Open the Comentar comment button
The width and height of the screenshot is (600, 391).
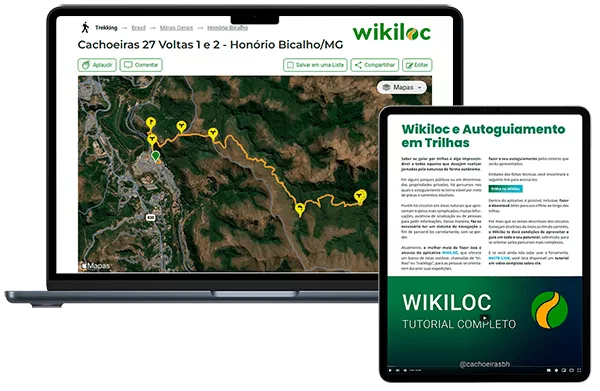coord(141,65)
